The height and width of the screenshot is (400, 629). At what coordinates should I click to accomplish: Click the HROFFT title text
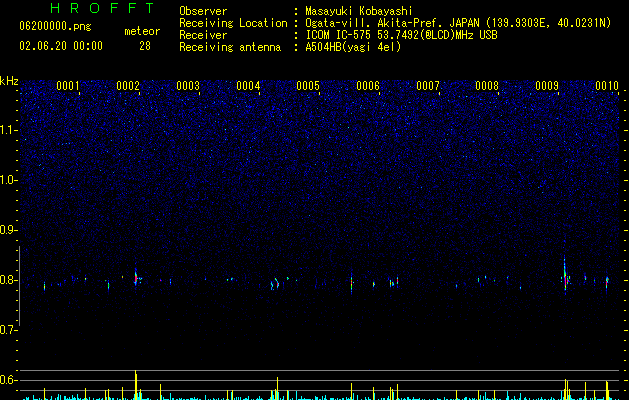[x=103, y=8]
